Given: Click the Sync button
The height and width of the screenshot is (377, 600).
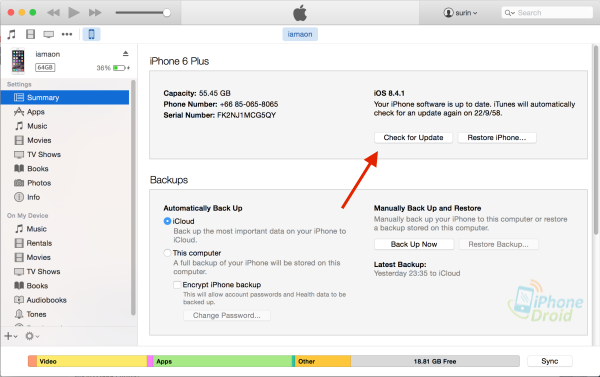Looking at the screenshot, I should pyautogui.click(x=549, y=361).
